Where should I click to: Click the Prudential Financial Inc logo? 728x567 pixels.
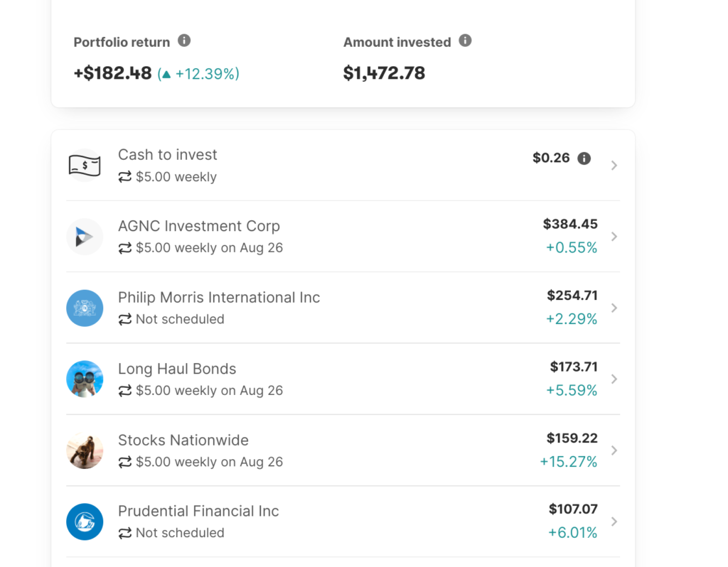coord(85,522)
